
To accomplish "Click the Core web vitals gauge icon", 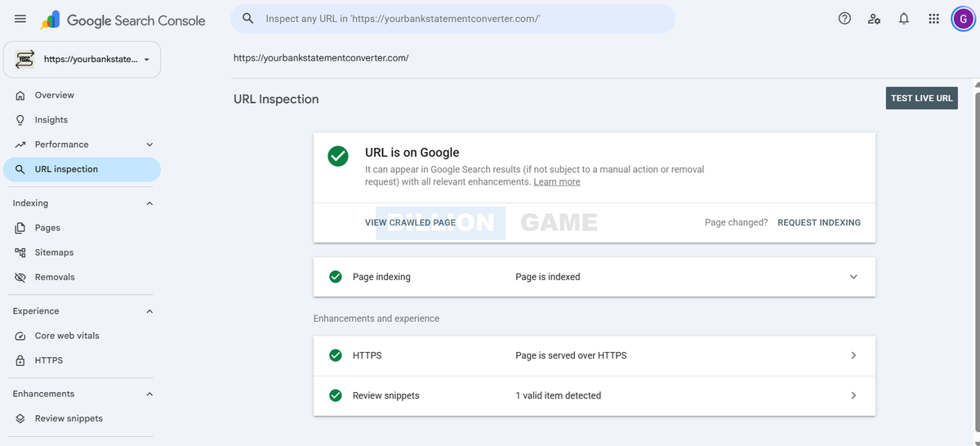I will point(20,336).
